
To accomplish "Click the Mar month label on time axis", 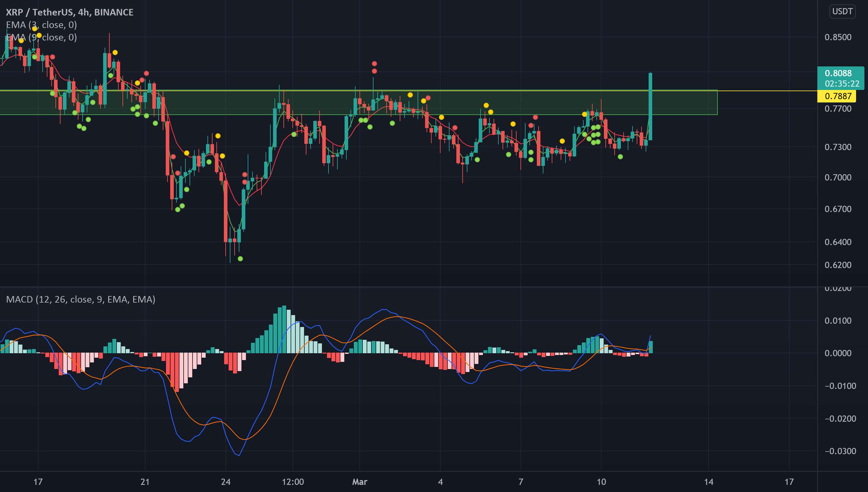I will 359,482.
